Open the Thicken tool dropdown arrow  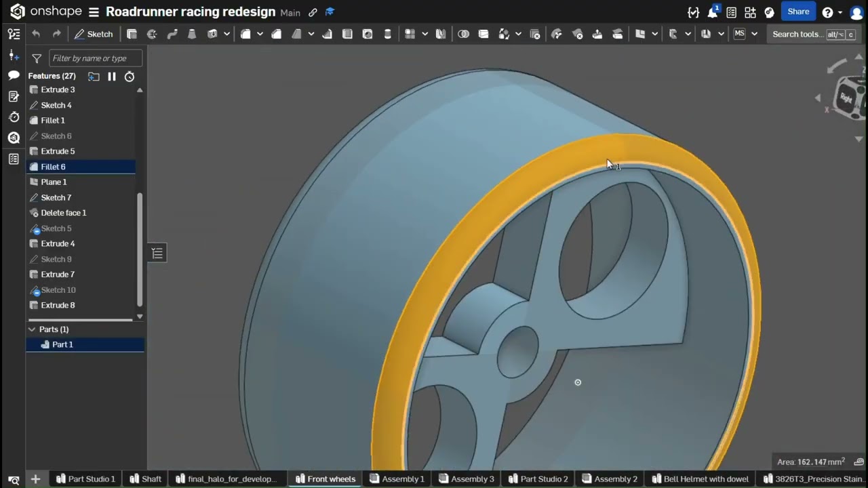(226, 34)
